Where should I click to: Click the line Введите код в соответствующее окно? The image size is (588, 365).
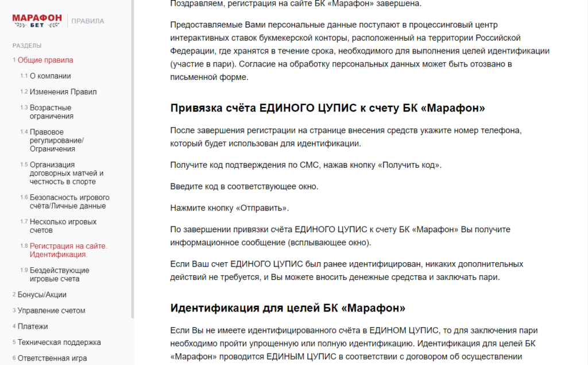(x=244, y=186)
